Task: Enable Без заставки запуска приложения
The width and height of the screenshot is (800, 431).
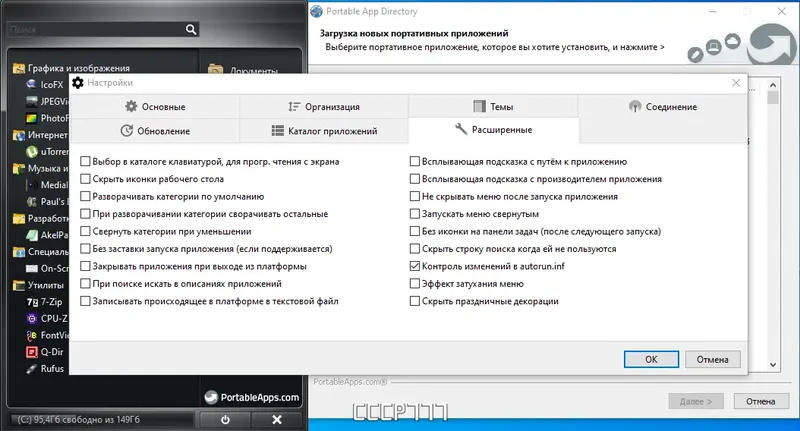Action: click(x=85, y=249)
